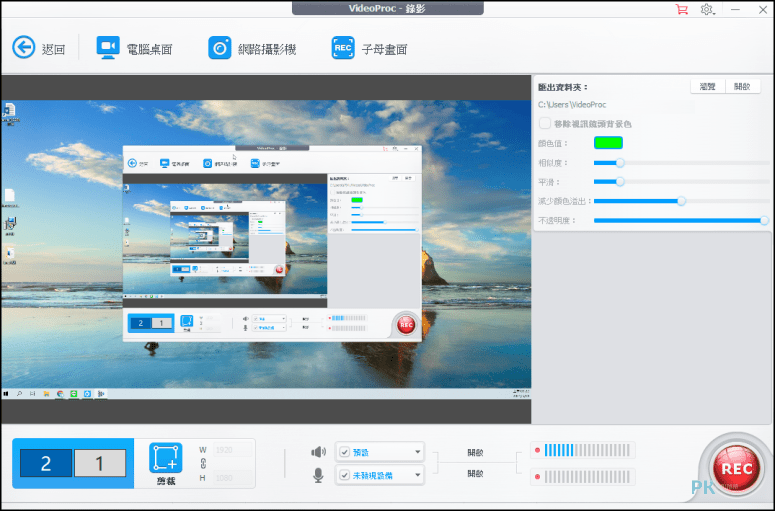The width and height of the screenshot is (775, 511).
Task: Adjust the 相似度 slider handle
Action: pos(620,163)
